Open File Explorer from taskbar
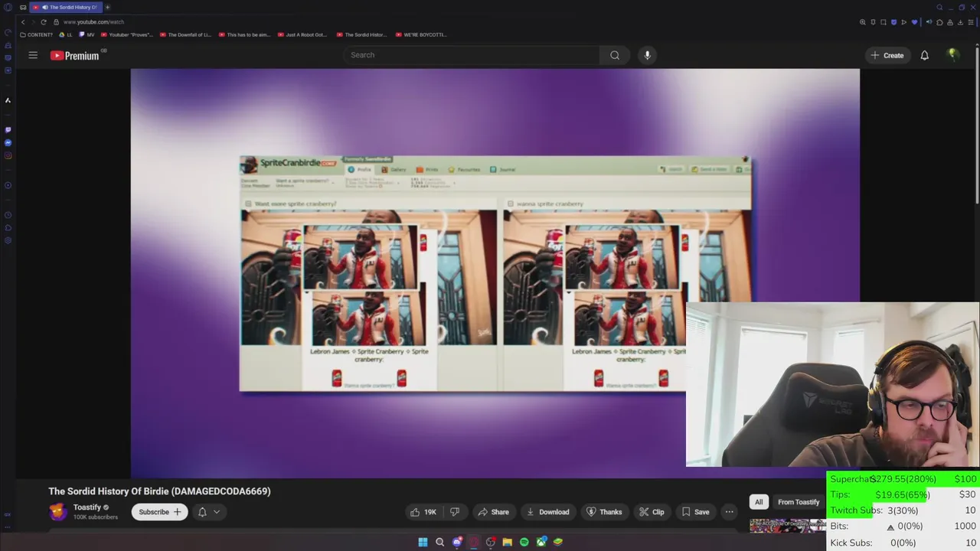This screenshot has width=980, height=551. pos(507,542)
